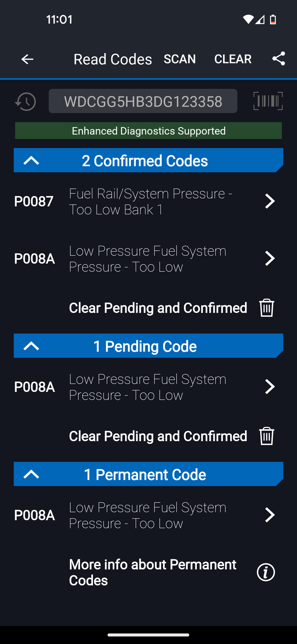This screenshot has width=297, height=644.
Task: Tap the back arrow icon
Action: [27, 59]
